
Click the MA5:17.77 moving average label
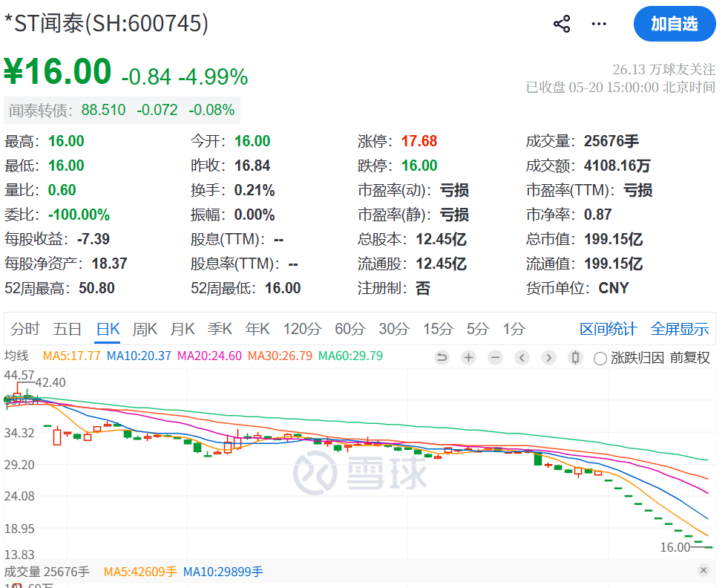coord(71,356)
